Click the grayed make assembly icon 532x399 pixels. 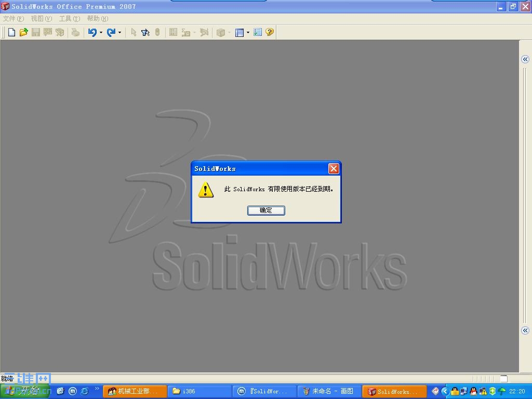[x=60, y=32]
